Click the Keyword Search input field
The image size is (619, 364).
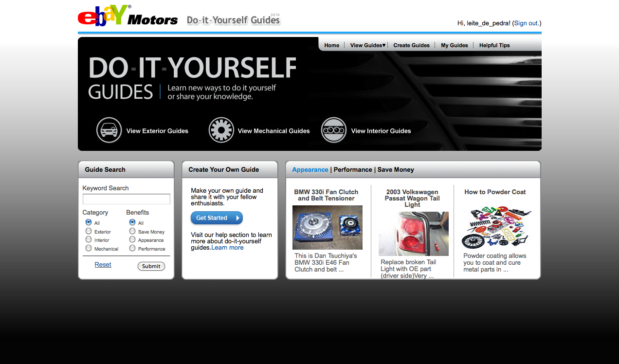click(127, 199)
